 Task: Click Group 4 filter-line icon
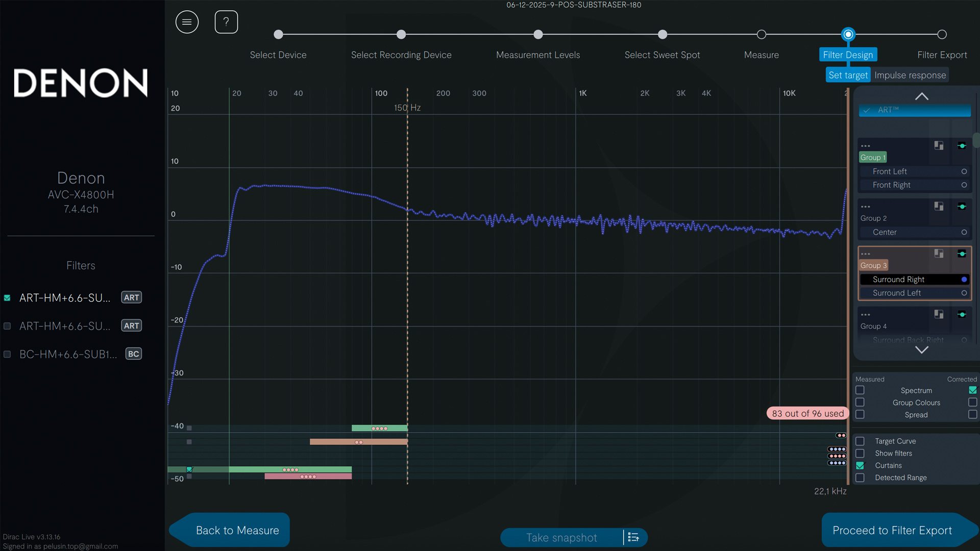click(x=962, y=314)
